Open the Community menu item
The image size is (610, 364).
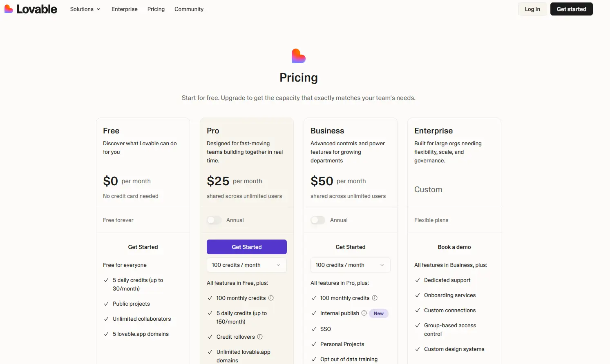click(x=189, y=9)
